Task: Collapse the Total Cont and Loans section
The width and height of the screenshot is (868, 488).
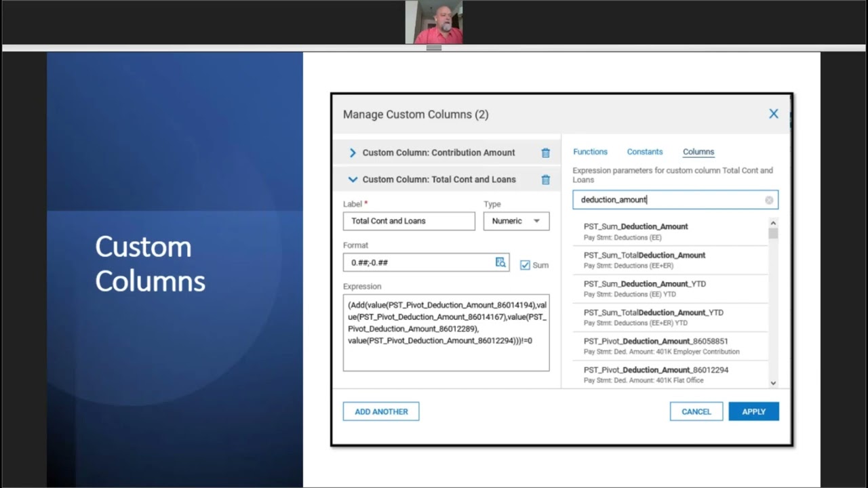Action: pyautogui.click(x=353, y=180)
